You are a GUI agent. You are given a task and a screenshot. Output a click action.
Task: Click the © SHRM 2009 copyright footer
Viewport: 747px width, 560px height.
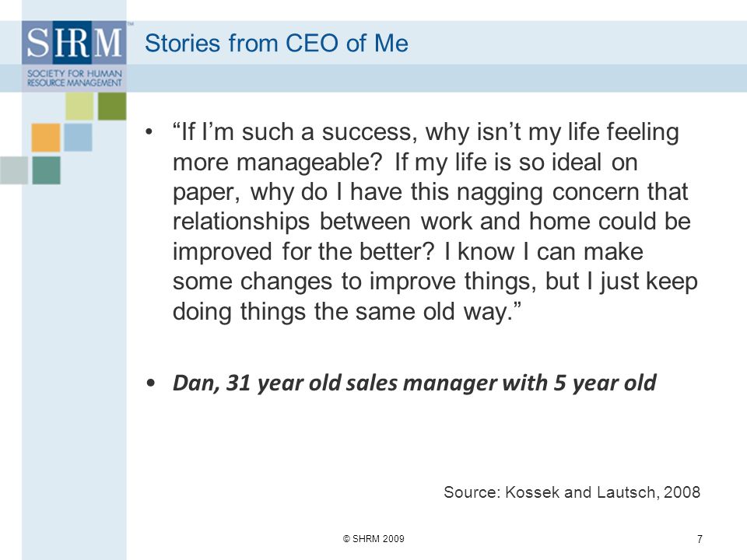click(x=373, y=538)
